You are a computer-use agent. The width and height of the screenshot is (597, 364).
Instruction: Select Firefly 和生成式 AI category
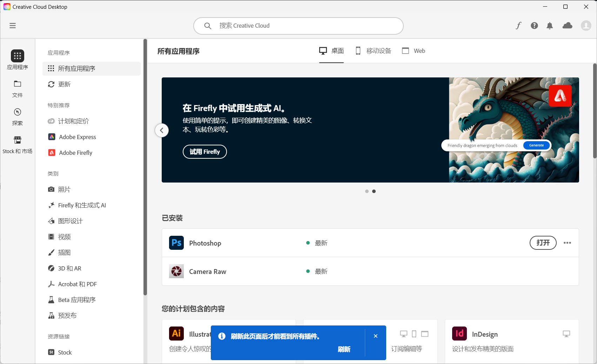pyautogui.click(x=92, y=205)
